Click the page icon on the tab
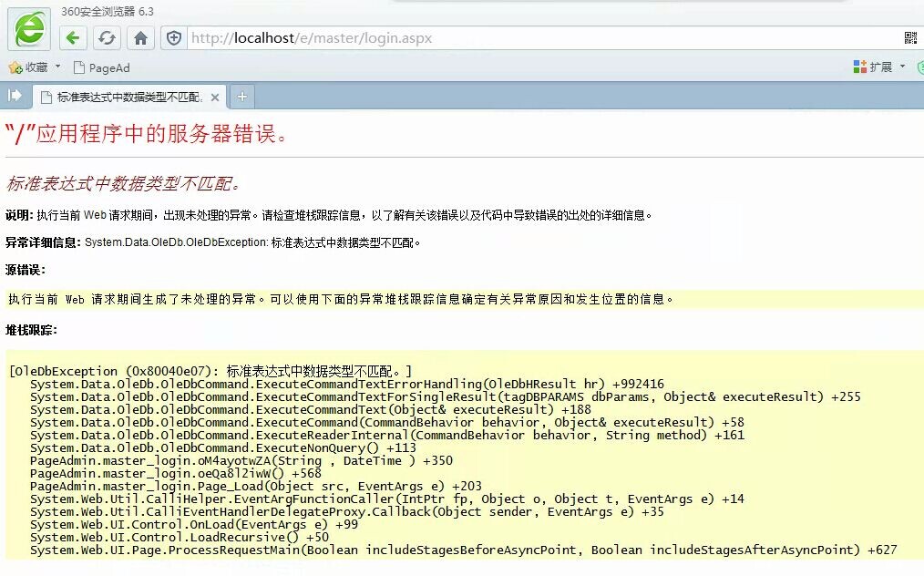Screen dimensions: 924x576 click(x=46, y=97)
